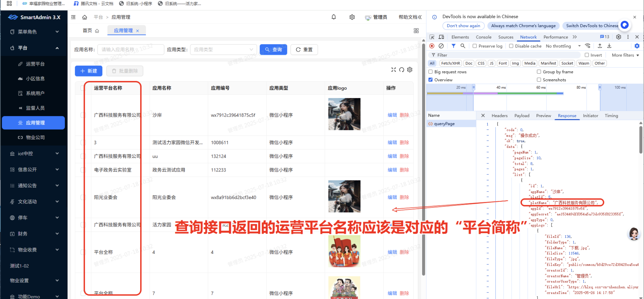Stop network recording with the red record icon

click(x=432, y=46)
